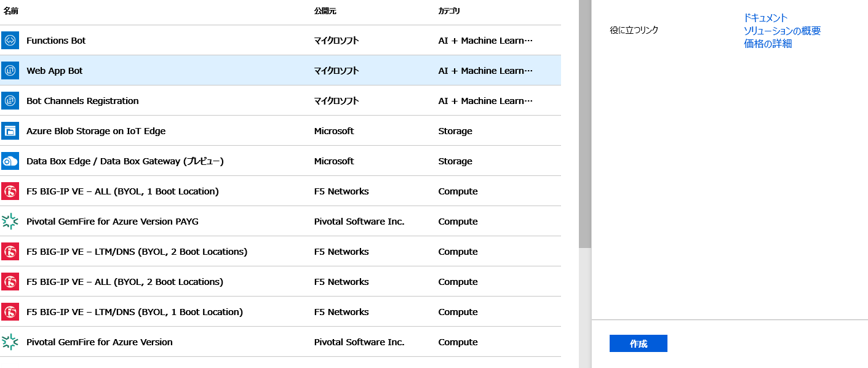Select the Pivotal GemFire for Azure Version icon
Screen dimensions: 868x368
[x=10, y=342]
